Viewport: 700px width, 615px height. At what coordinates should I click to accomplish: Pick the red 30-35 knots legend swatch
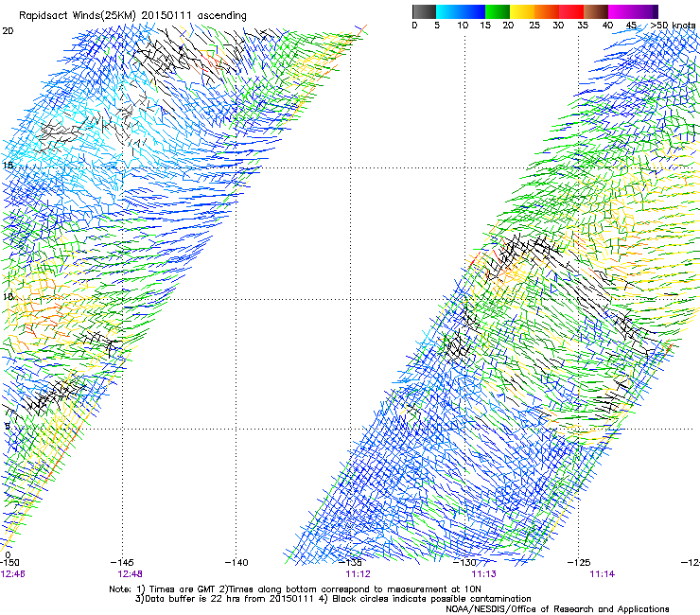[571, 11]
